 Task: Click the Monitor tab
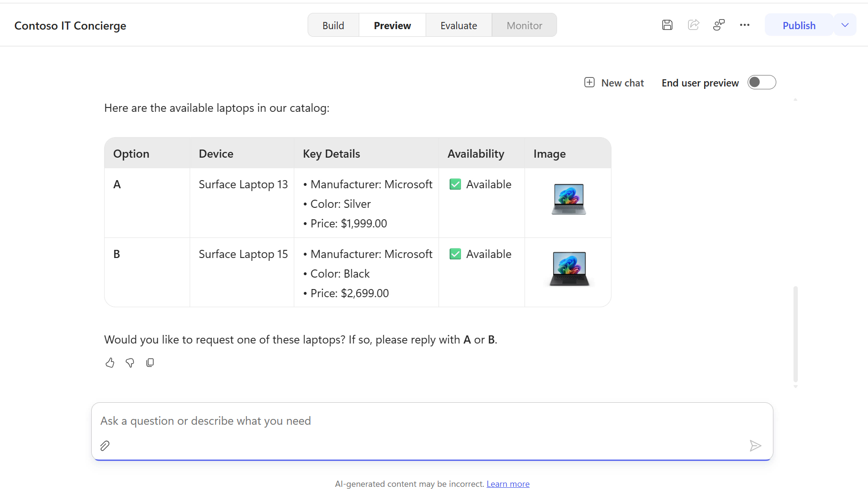[524, 25]
